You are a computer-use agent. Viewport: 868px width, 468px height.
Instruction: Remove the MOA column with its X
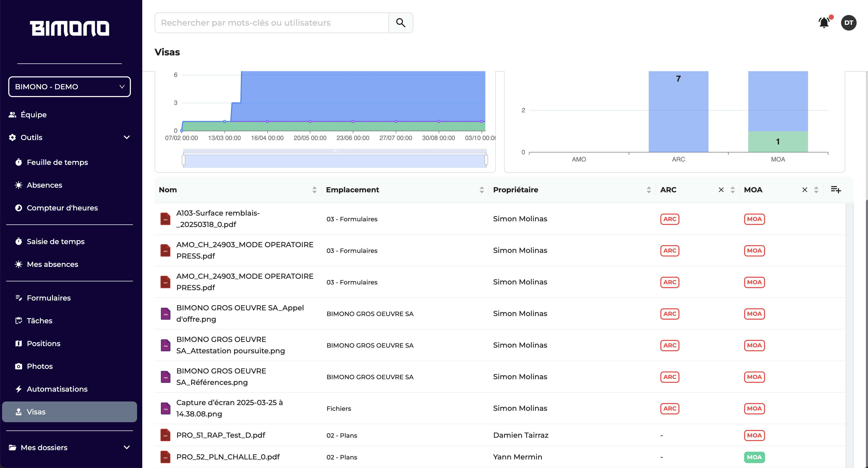[x=804, y=190]
